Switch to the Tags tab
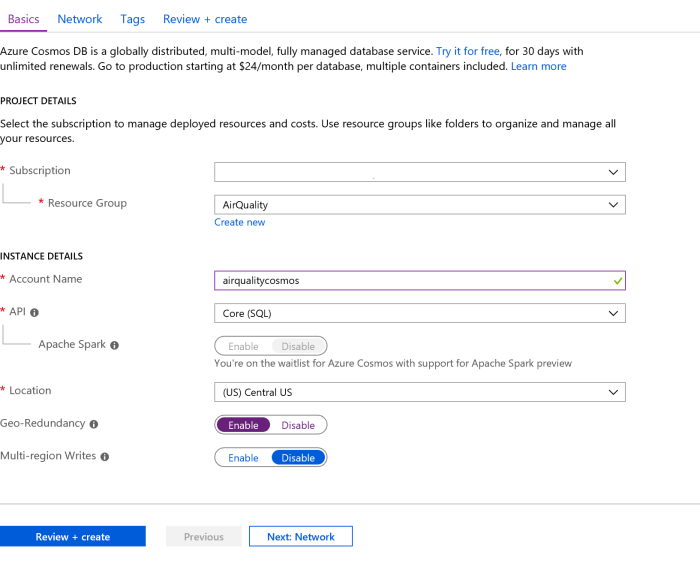700x564 pixels. (x=133, y=19)
